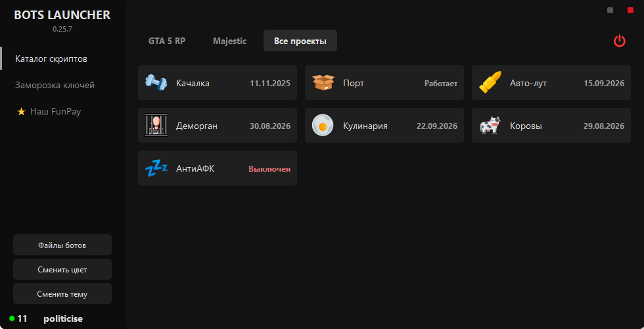Click the politicise username at bottom

tap(63, 318)
